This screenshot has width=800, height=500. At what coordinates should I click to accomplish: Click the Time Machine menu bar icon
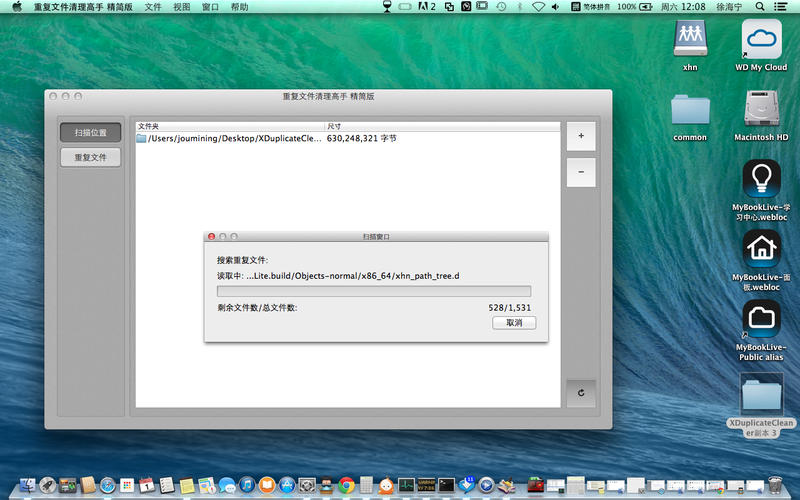[x=502, y=7]
